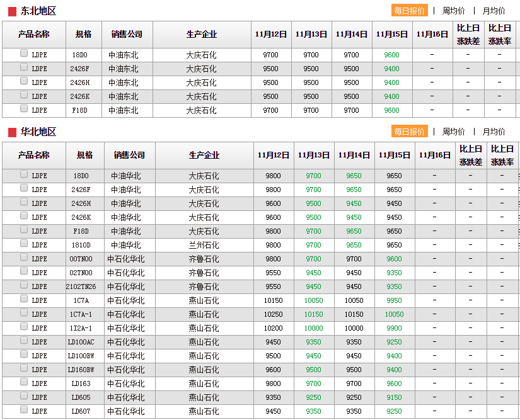The height and width of the screenshot is (420, 520).
Task: Select the 每日报价 tab in the 华北地区 section
Action: 409,132
